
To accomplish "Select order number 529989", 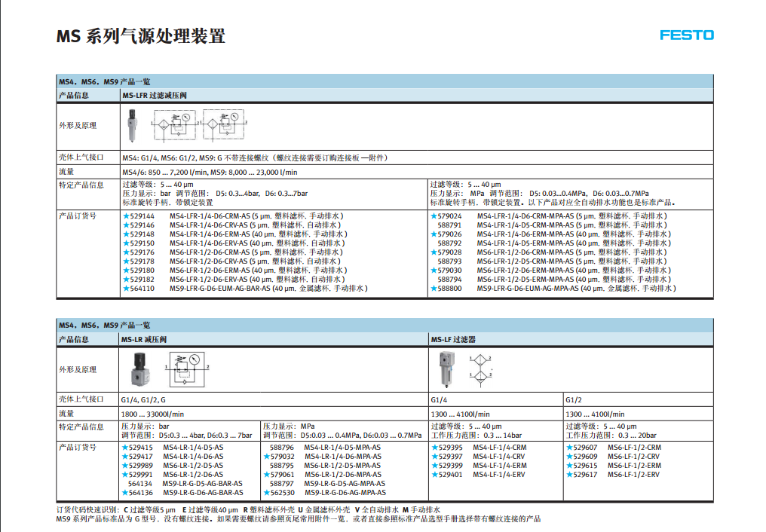I will click(x=141, y=466).
